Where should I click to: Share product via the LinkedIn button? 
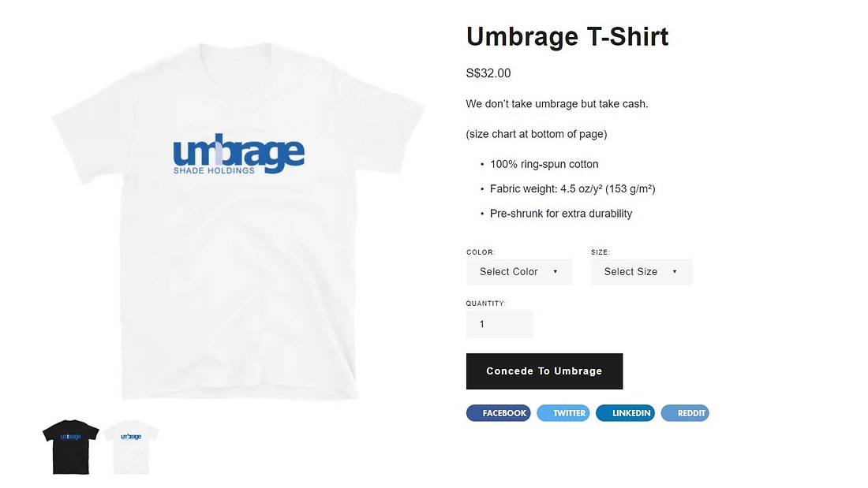[x=625, y=413]
